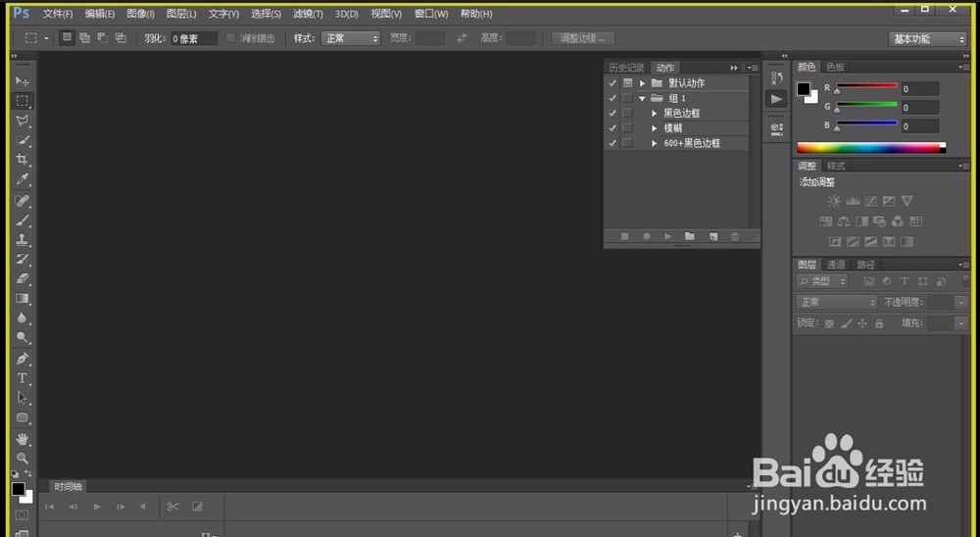Switch to the 历史记录 tab
980x537 pixels.
point(626,68)
